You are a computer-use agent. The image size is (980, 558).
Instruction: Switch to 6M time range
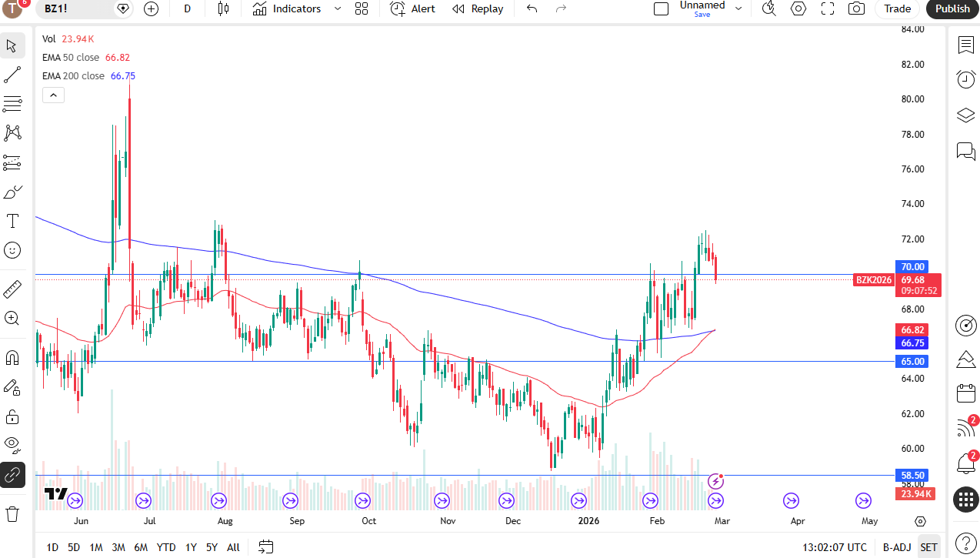pos(141,547)
